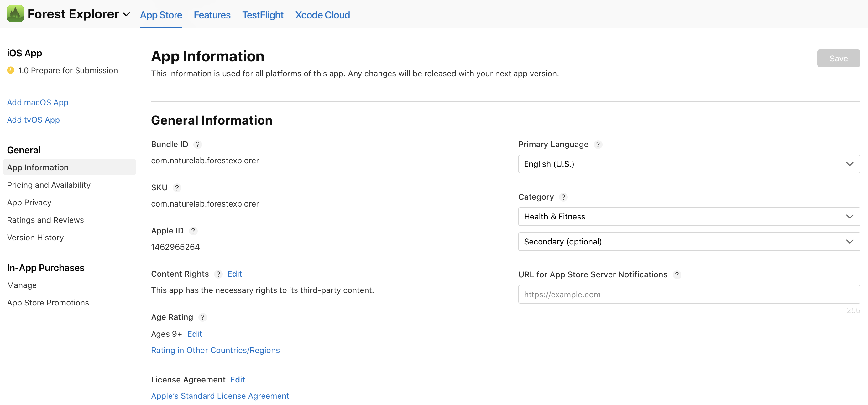Viewport: 868px width, 405px height.
Task: Show the Age Rating help tooltip
Action: 202,317
